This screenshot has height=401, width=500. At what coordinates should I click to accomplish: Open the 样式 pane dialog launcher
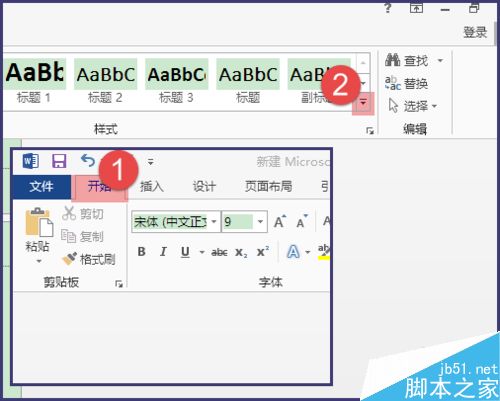(x=370, y=131)
